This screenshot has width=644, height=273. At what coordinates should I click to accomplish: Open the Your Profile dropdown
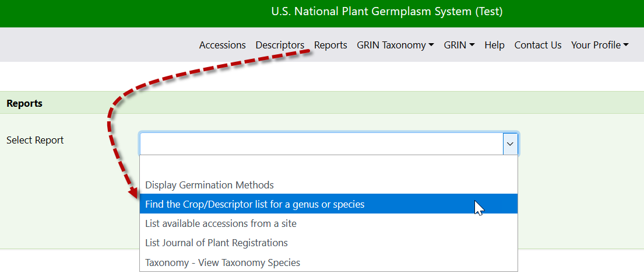pos(600,45)
